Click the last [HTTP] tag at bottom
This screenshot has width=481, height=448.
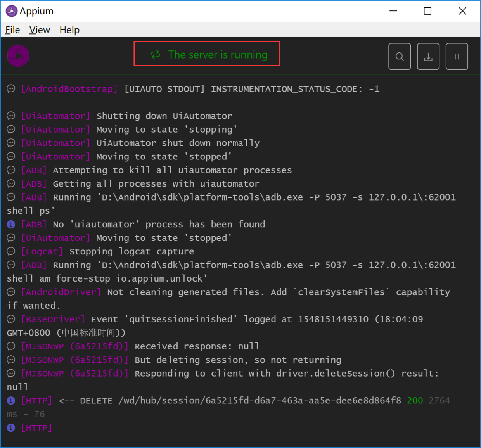click(36, 428)
